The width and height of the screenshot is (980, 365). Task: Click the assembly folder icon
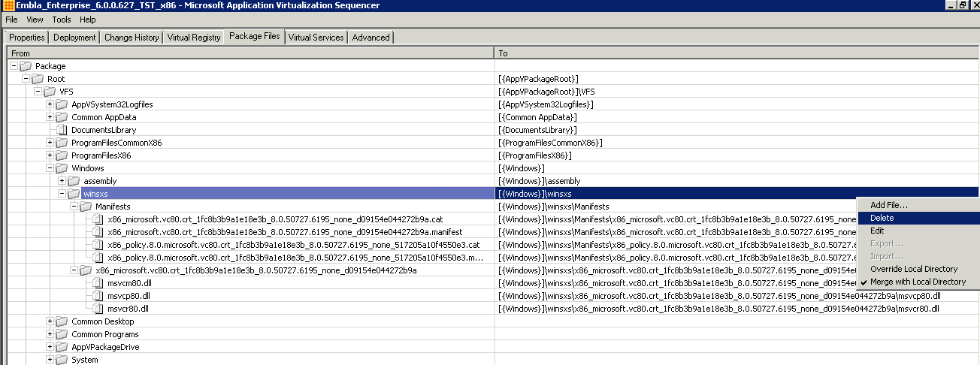[74, 181]
